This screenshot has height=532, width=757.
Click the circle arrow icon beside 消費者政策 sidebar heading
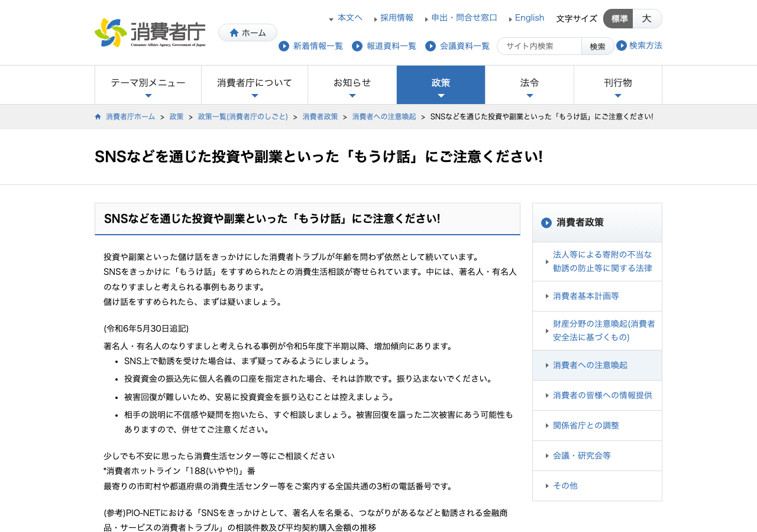tap(546, 223)
